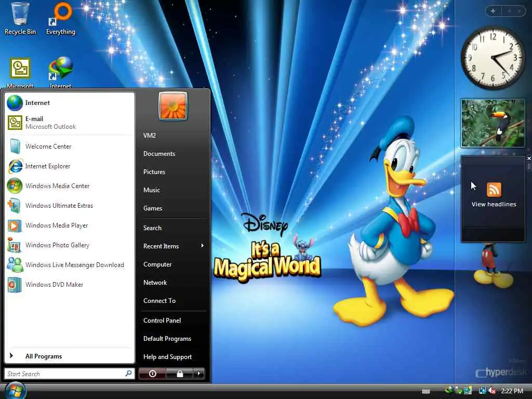Open shutdown options arrow next to lock
Screen dimensions: 532x399
[199, 374]
